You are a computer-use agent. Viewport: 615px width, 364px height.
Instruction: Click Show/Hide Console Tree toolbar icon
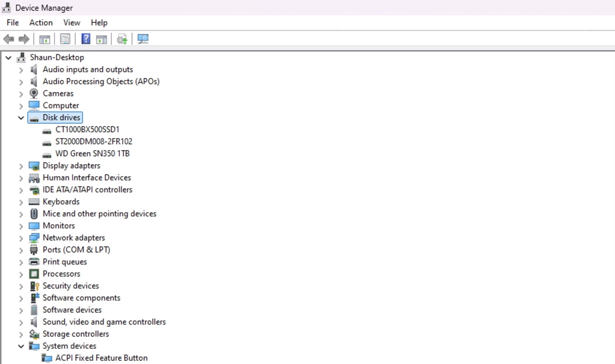pyautogui.click(x=45, y=39)
